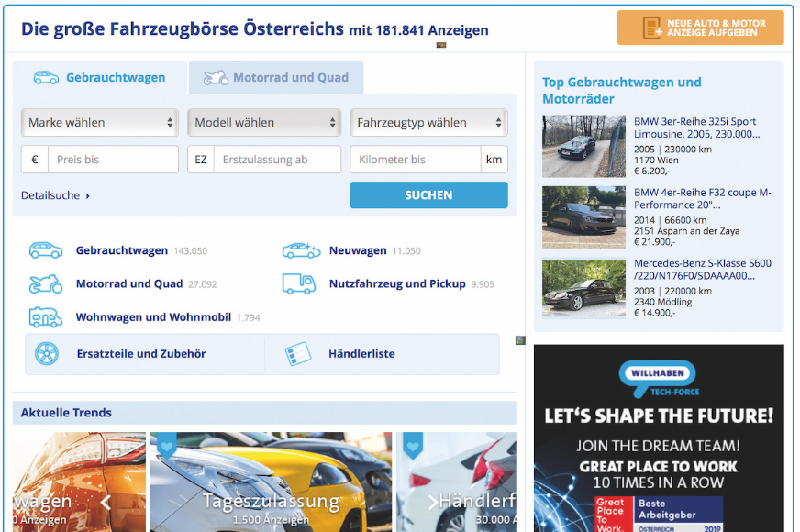The image size is (800, 532).
Task: Click the 2151 Asparn an der Zaya text
Action: pos(687,231)
